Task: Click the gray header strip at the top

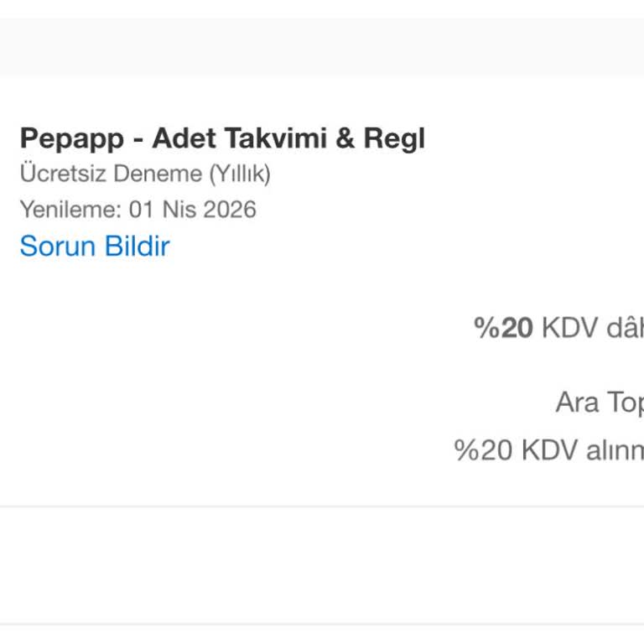Action: [x=322, y=47]
